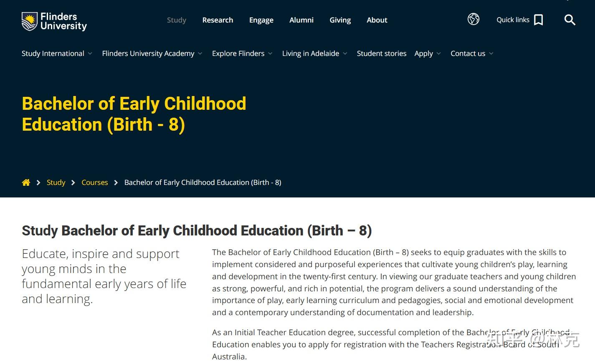Select the About menu item
The height and width of the screenshot is (364, 595).
pos(377,20)
